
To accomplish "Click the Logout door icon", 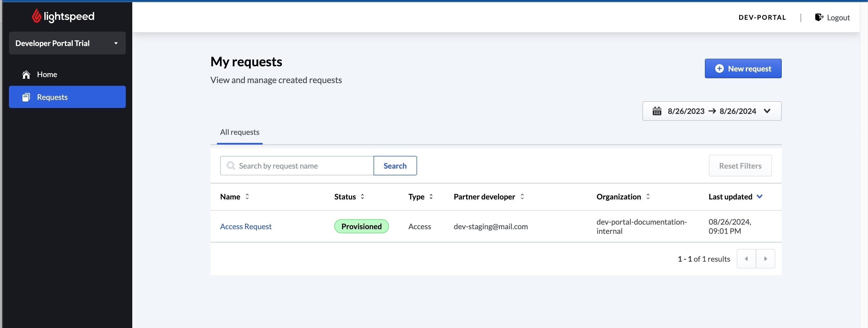I will pyautogui.click(x=819, y=17).
